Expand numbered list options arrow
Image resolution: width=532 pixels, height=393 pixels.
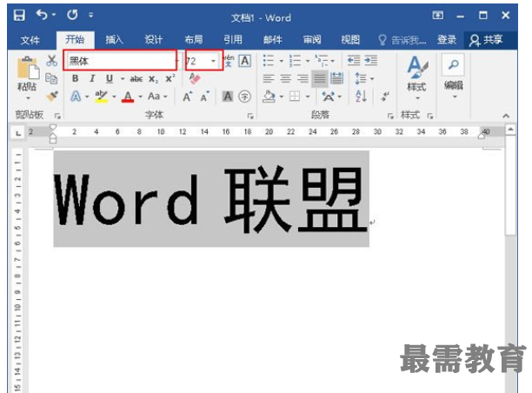tap(308, 62)
